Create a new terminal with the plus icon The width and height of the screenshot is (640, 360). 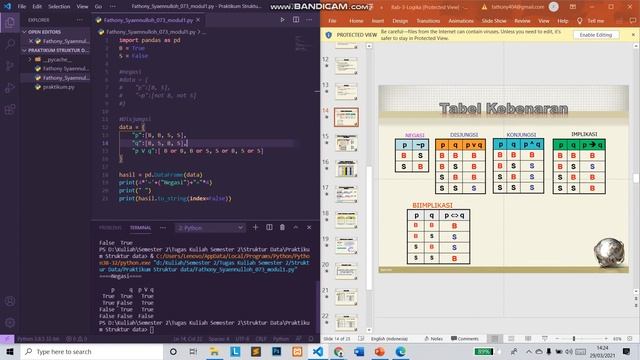pos(256,227)
